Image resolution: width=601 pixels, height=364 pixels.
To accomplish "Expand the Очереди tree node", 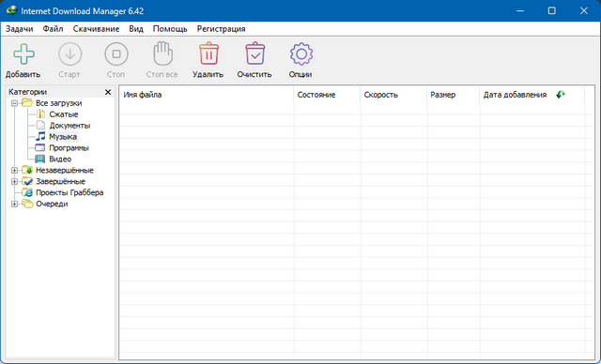I will [x=15, y=204].
